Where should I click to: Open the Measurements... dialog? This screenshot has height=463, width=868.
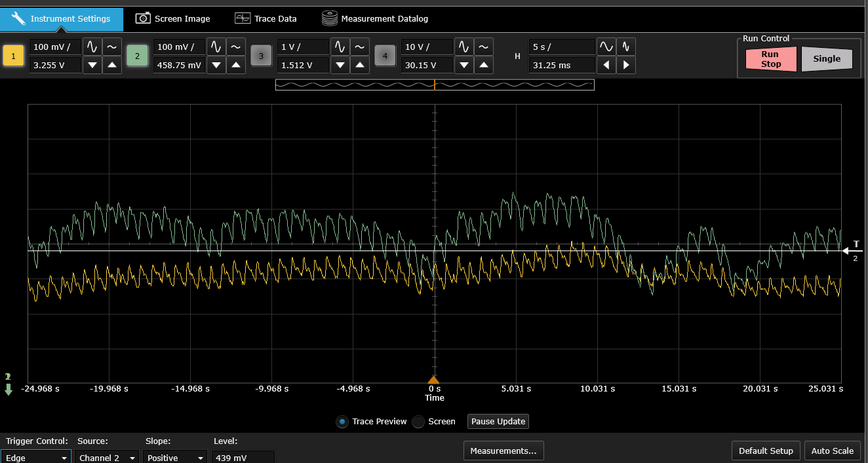[503, 451]
